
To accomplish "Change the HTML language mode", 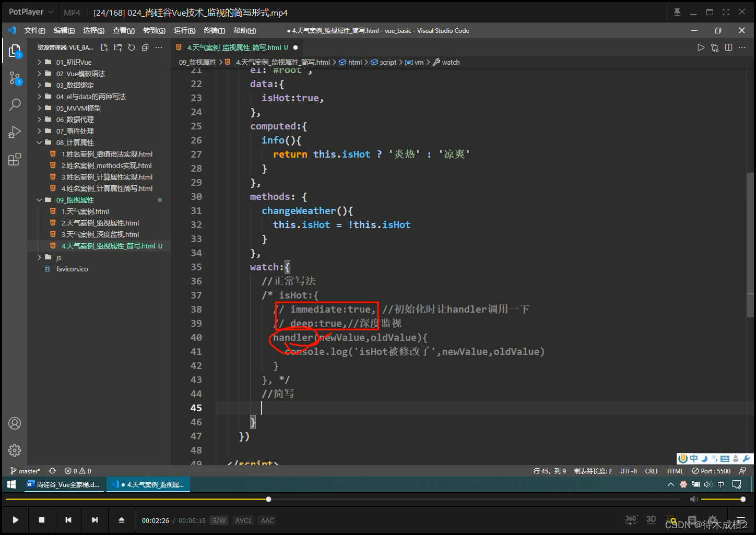I will [675, 471].
